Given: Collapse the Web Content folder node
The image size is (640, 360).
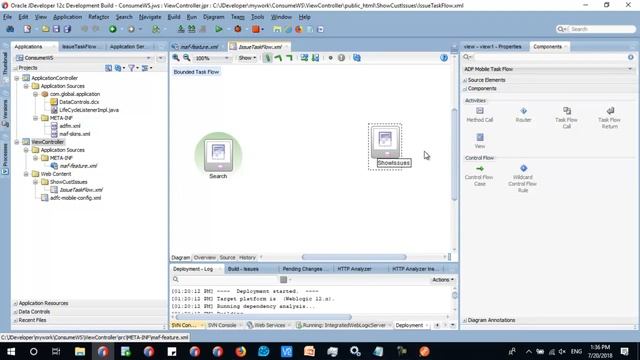Looking at the screenshot, I should [x=26, y=174].
